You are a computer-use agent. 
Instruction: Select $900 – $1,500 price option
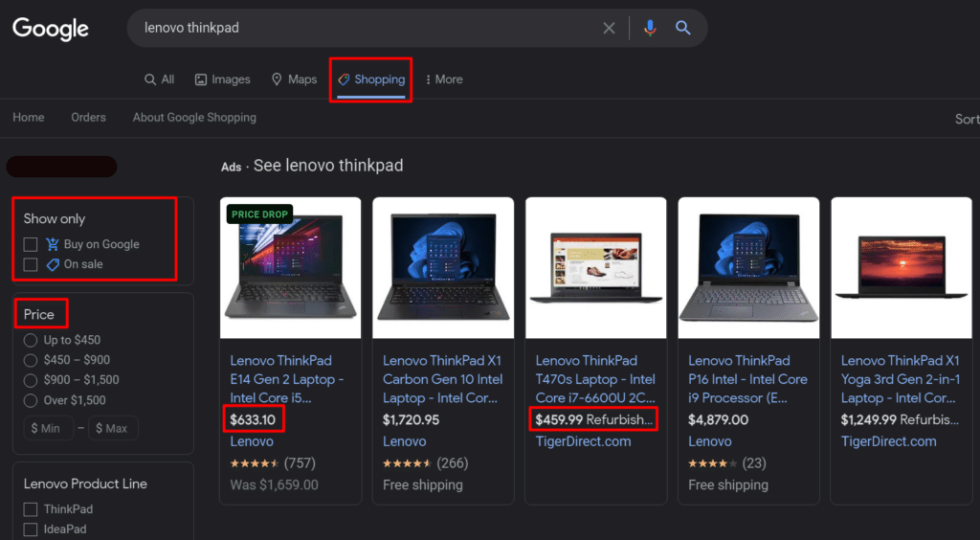[x=31, y=380]
